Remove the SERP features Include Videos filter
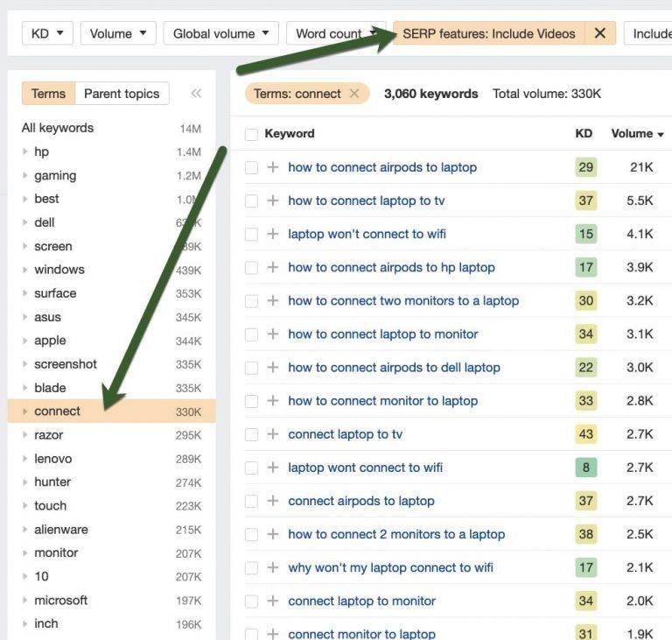672x640 pixels. [x=599, y=33]
